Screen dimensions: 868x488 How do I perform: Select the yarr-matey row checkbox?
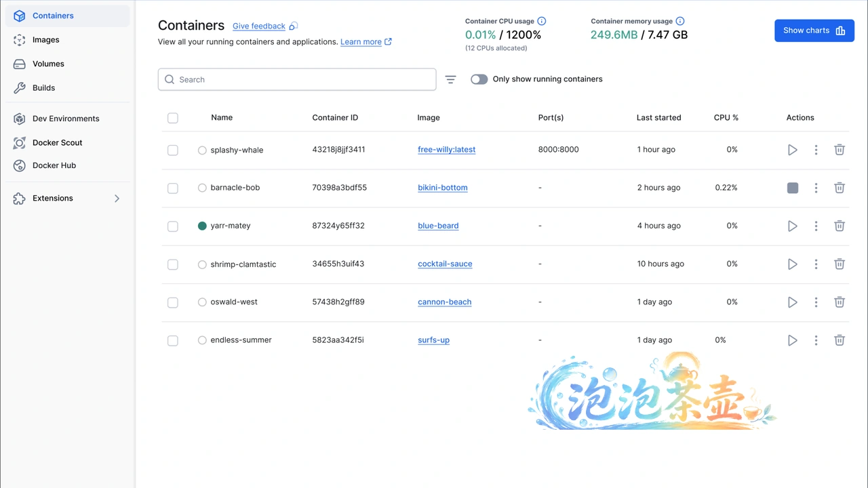[173, 226]
